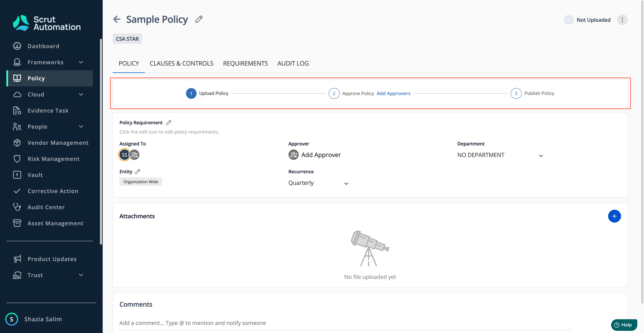Switch to the POLICY tab
The width and height of the screenshot is (644, 333).
[x=129, y=64]
